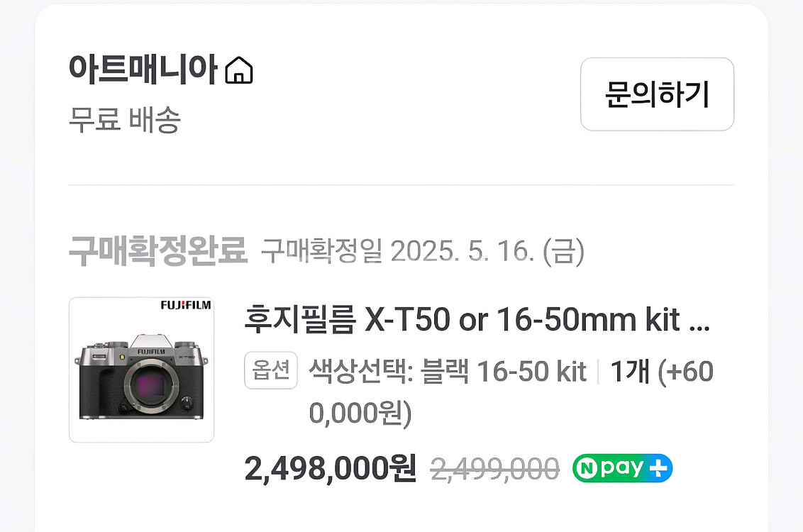
Task: Select the 색상선택: 블랙 16-50 kit option text
Action: pyautogui.click(x=448, y=371)
